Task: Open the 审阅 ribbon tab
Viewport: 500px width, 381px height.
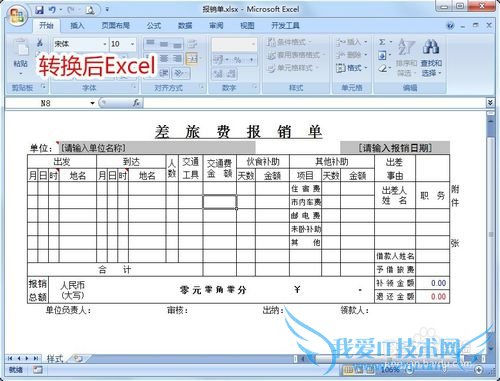Action: pyautogui.click(x=216, y=26)
